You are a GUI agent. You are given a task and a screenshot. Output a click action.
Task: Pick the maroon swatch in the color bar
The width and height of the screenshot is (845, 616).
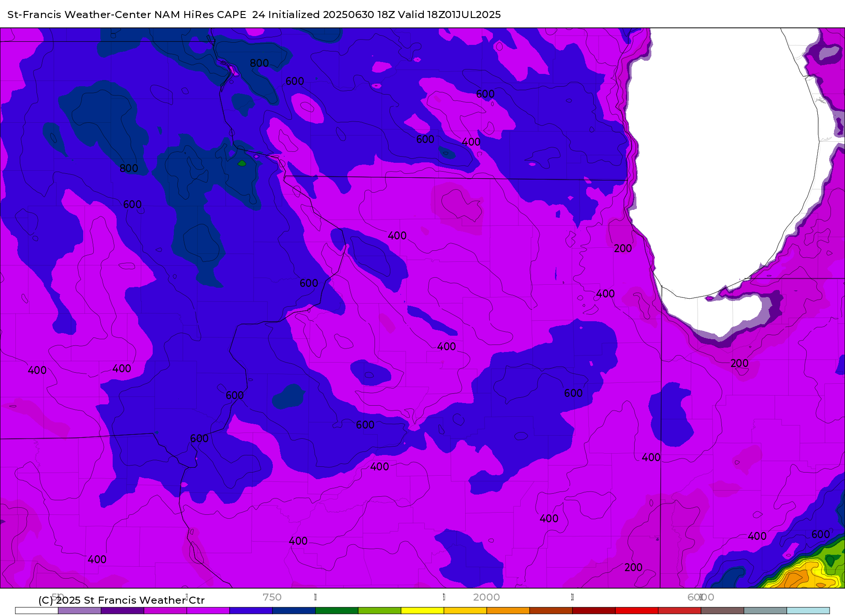pos(594,611)
